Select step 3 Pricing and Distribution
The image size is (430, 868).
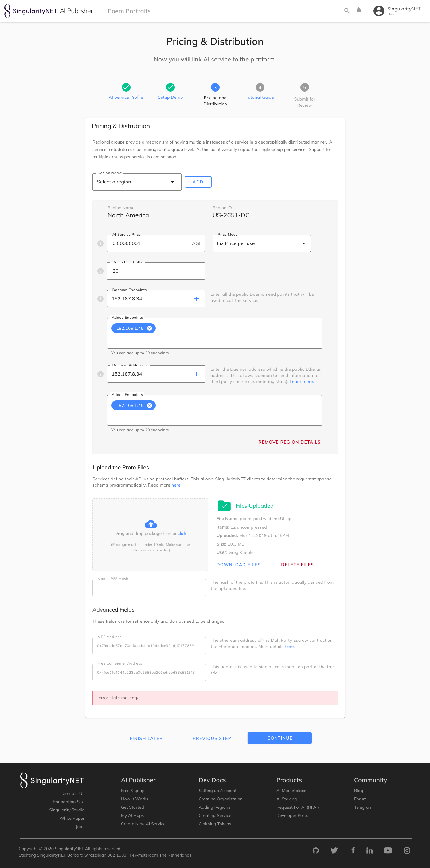215,94
